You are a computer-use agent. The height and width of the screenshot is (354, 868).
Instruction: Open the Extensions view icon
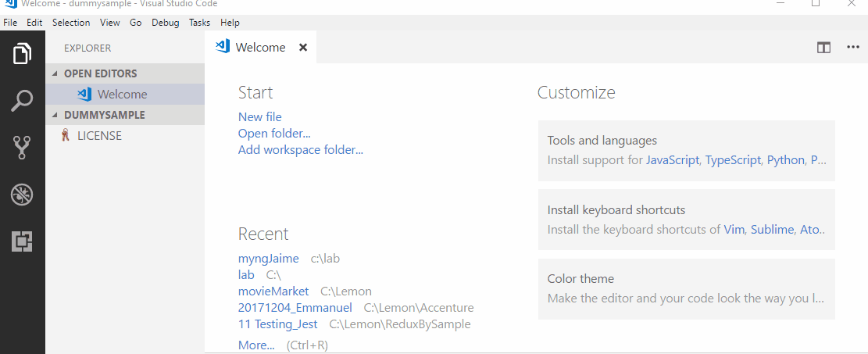(x=22, y=242)
